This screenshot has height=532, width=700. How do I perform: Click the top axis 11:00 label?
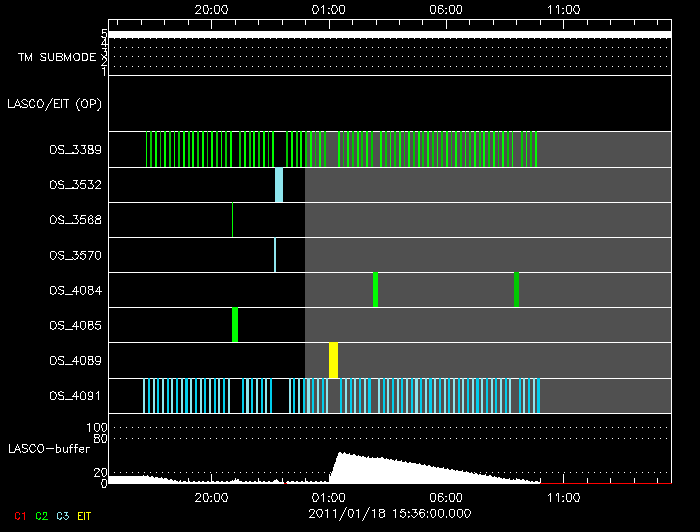563,10
